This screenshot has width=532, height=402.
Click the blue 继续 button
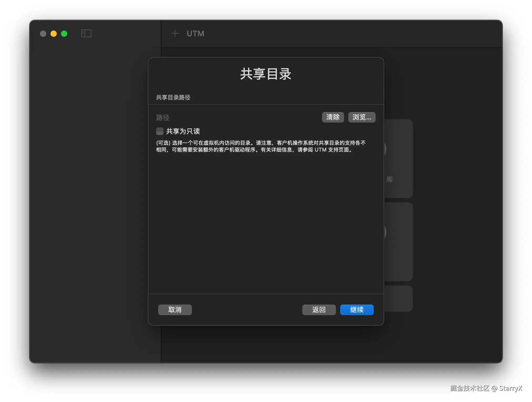pyautogui.click(x=357, y=310)
